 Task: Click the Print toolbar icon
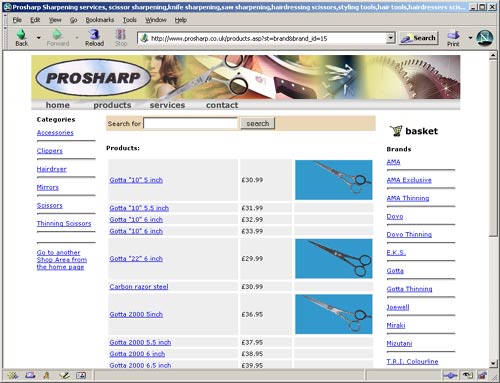(x=453, y=35)
